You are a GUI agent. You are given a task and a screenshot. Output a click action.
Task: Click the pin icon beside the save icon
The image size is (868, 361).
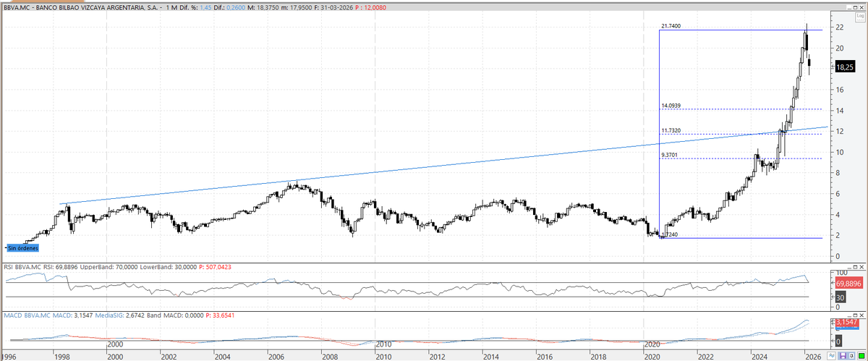click(852, 355)
